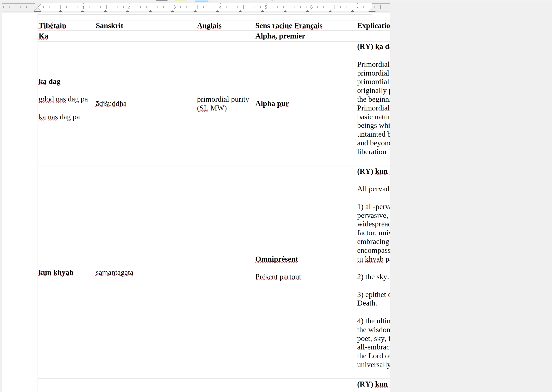
Task: Click the 'Sanskrit' header text
Action: [109, 26]
